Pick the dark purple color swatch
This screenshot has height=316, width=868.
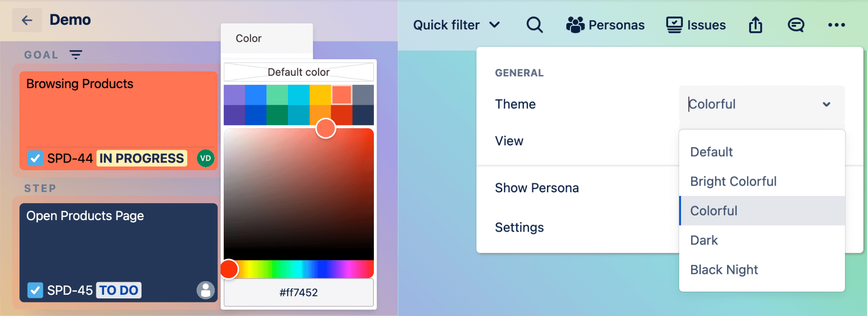click(234, 115)
